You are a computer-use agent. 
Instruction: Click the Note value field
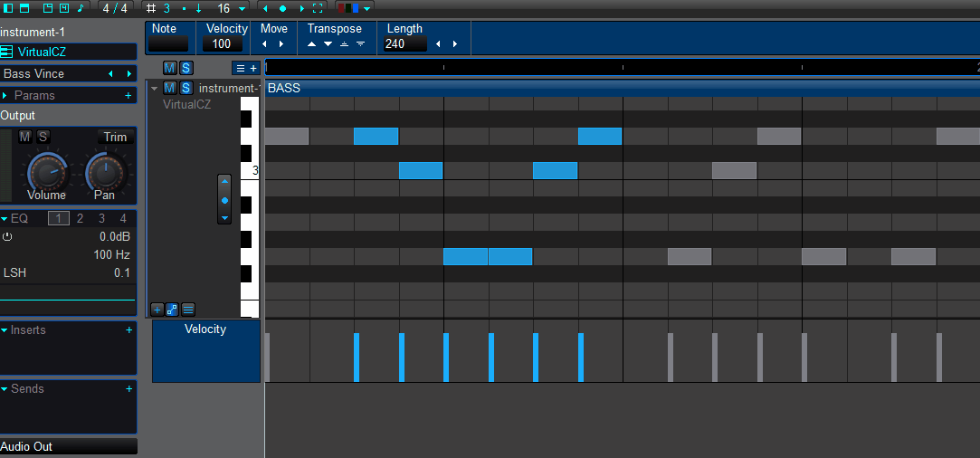point(168,43)
